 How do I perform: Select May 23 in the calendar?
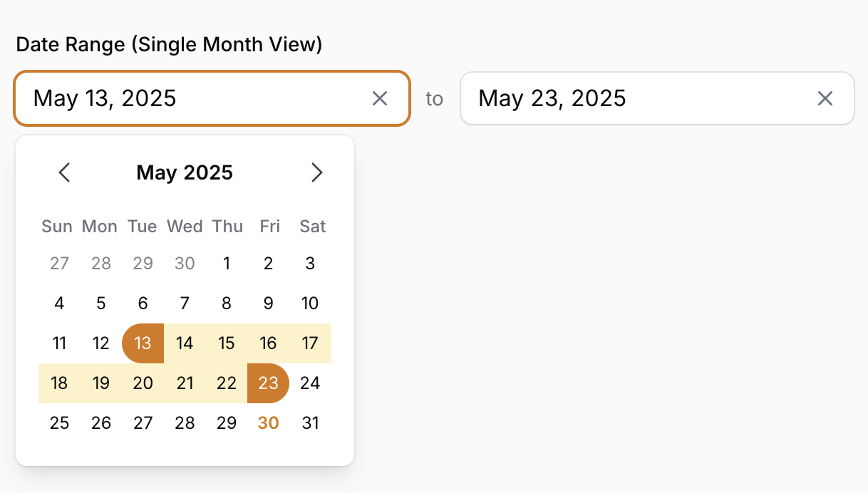(x=268, y=383)
